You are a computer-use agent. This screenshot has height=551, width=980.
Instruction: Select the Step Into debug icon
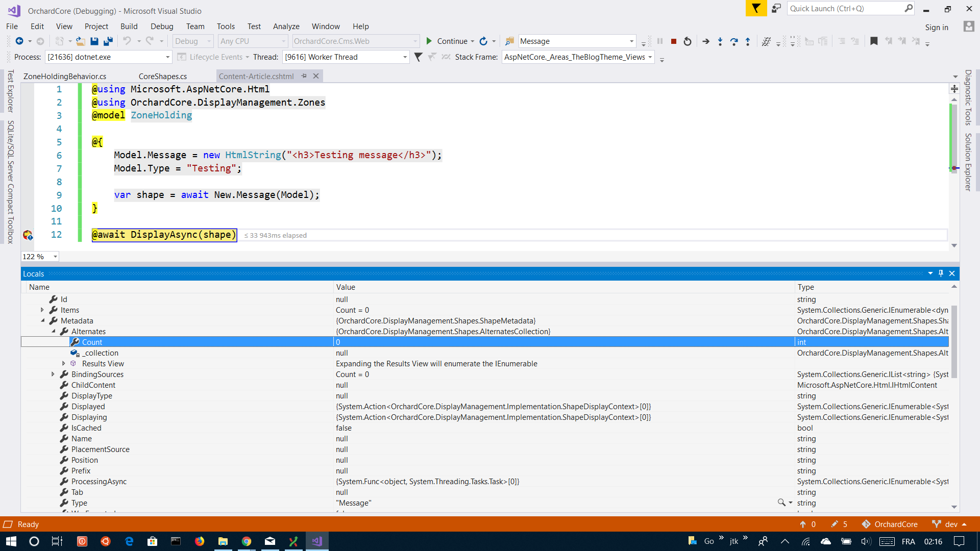(720, 41)
